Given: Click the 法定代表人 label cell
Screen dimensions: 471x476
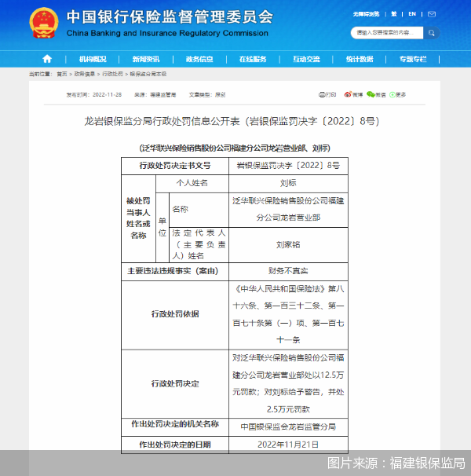Looking at the screenshot, I should (x=199, y=244).
